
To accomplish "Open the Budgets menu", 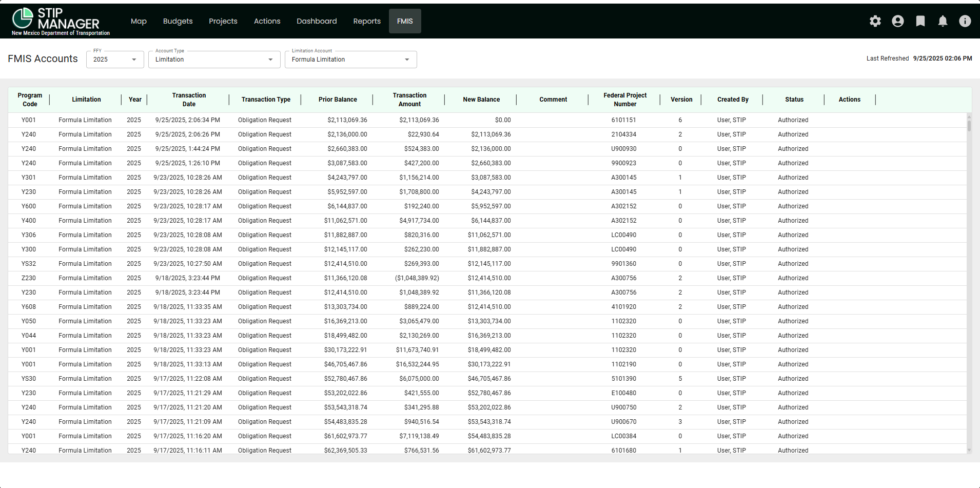I will point(178,21).
